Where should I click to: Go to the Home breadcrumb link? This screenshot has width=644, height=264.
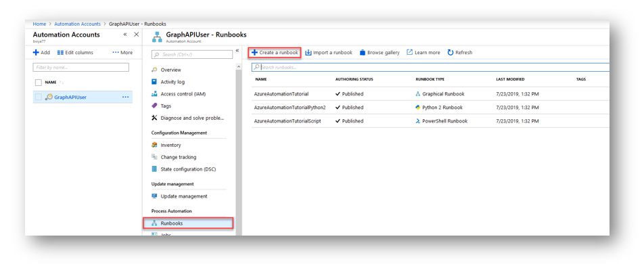pos(39,24)
